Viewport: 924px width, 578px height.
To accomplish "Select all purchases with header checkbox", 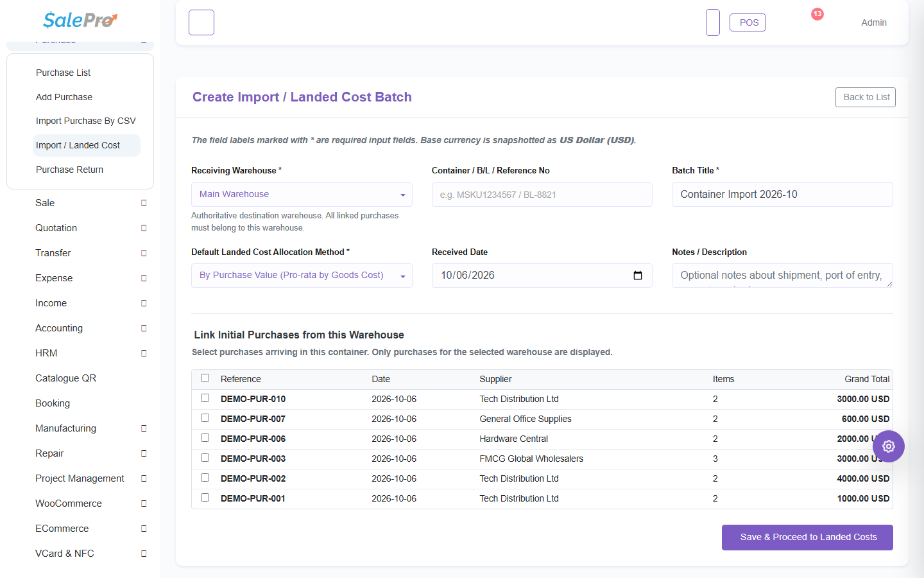I will 205,378.
